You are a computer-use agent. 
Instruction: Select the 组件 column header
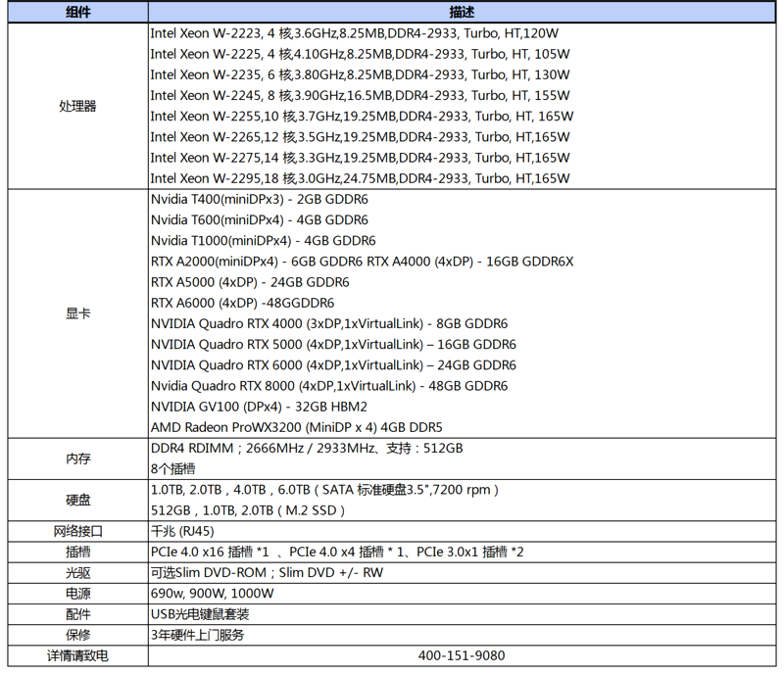(x=78, y=12)
